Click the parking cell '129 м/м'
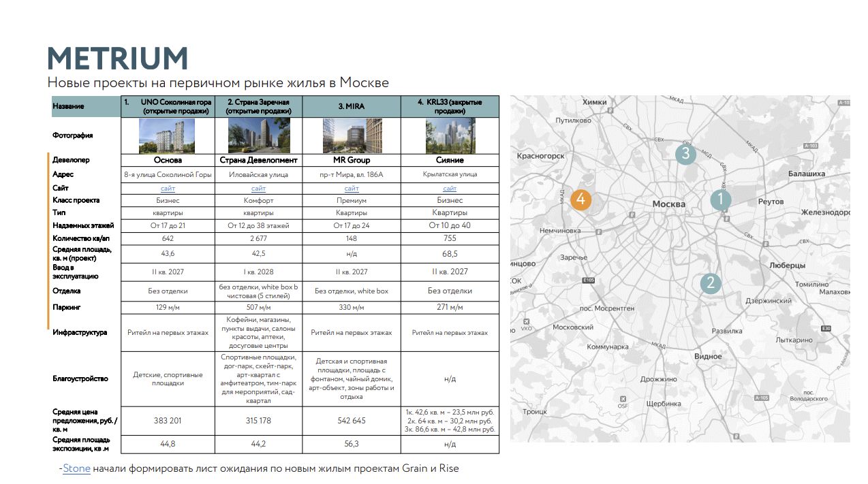868x484 pixels. (168, 307)
